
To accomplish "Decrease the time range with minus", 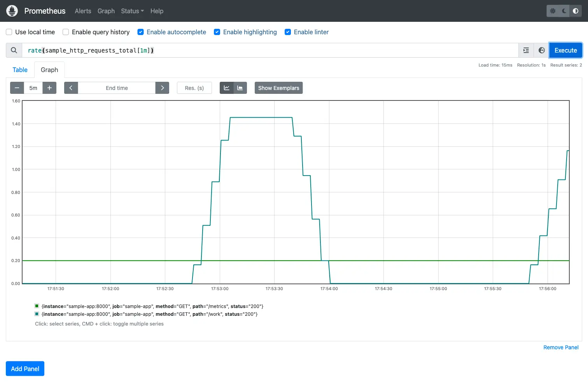I will point(17,88).
